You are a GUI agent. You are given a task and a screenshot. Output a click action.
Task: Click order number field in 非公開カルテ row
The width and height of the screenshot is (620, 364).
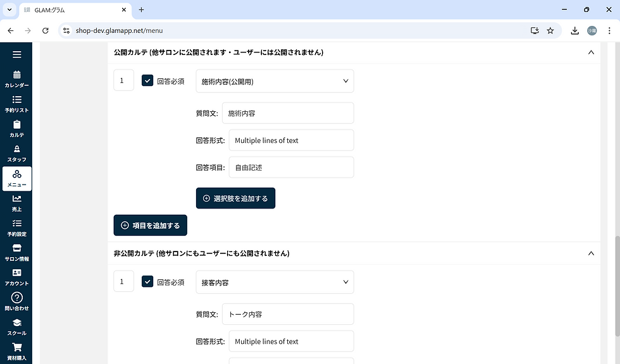[124, 281]
